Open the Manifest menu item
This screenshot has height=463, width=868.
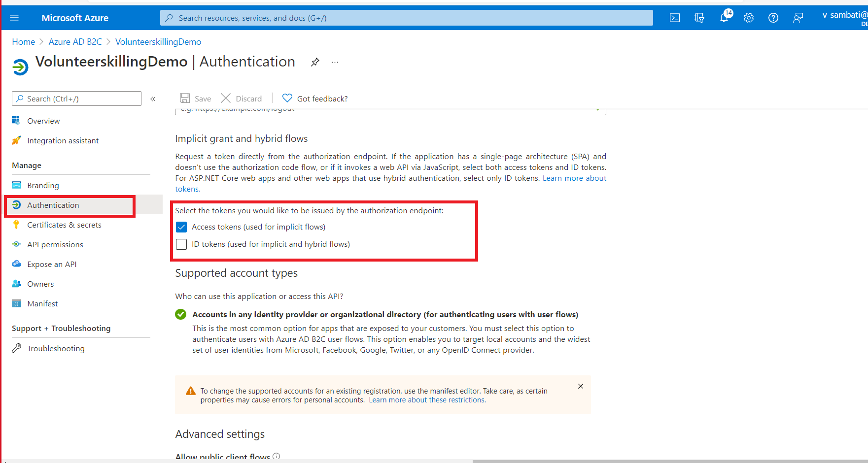(42, 304)
